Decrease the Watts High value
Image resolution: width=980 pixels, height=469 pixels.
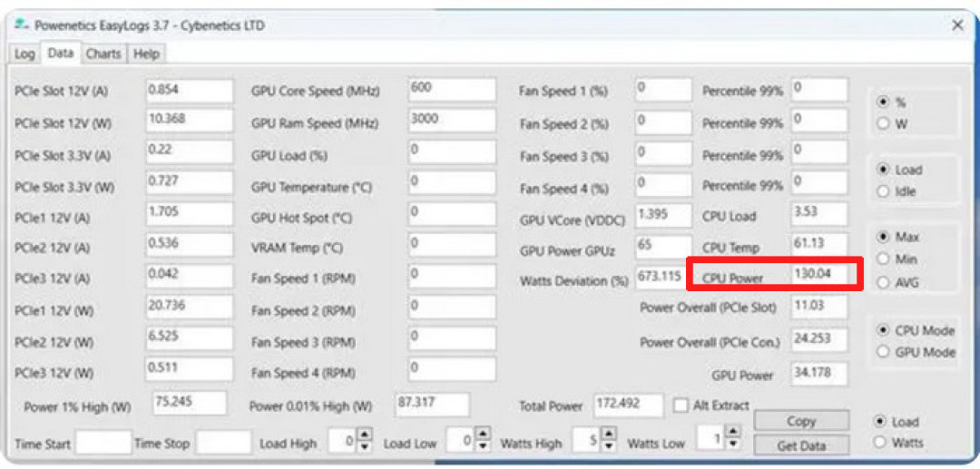610,446
